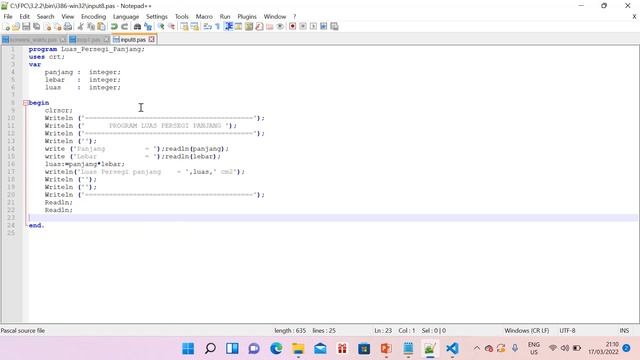640x360 pixels.
Task: Click the New file toolbar icon
Action: coord(6,27)
